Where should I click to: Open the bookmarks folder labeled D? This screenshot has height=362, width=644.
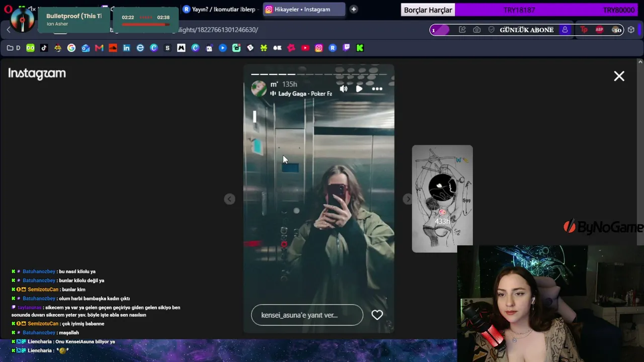point(14,48)
